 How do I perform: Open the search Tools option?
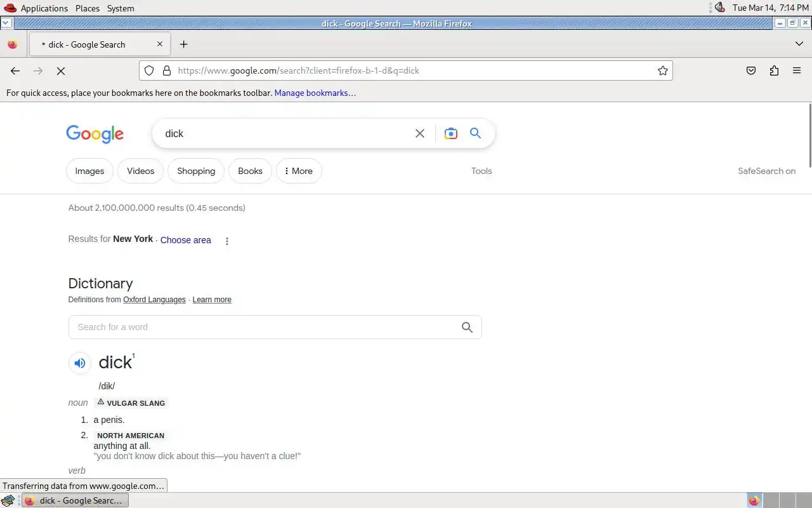[x=481, y=171]
